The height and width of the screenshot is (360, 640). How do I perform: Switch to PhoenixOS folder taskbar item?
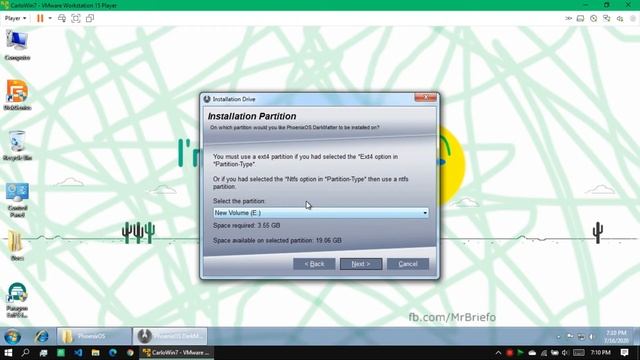pos(94,336)
